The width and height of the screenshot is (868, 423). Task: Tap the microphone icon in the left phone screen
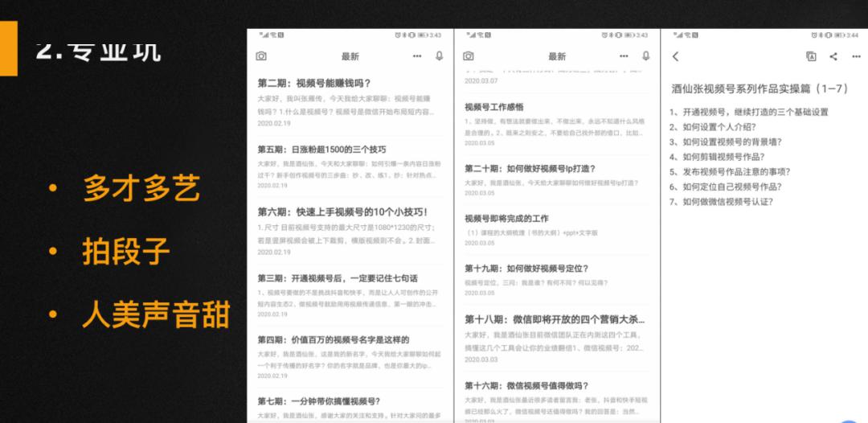pyautogui.click(x=440, y=56)
